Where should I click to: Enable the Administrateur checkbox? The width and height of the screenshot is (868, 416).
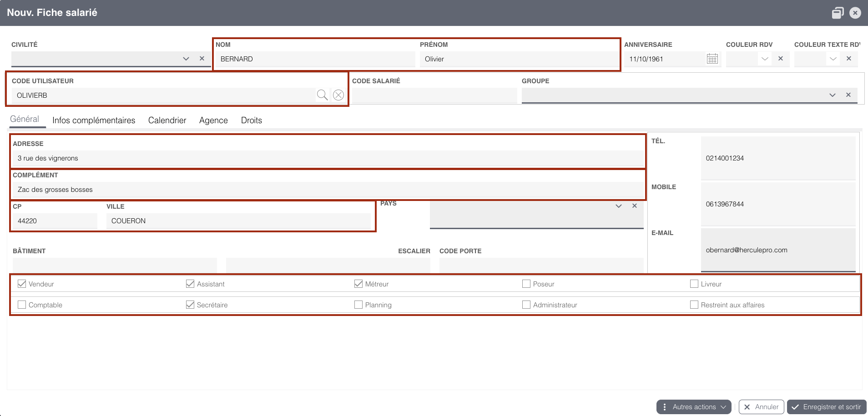pyautogui.click(x=526, y=305)
